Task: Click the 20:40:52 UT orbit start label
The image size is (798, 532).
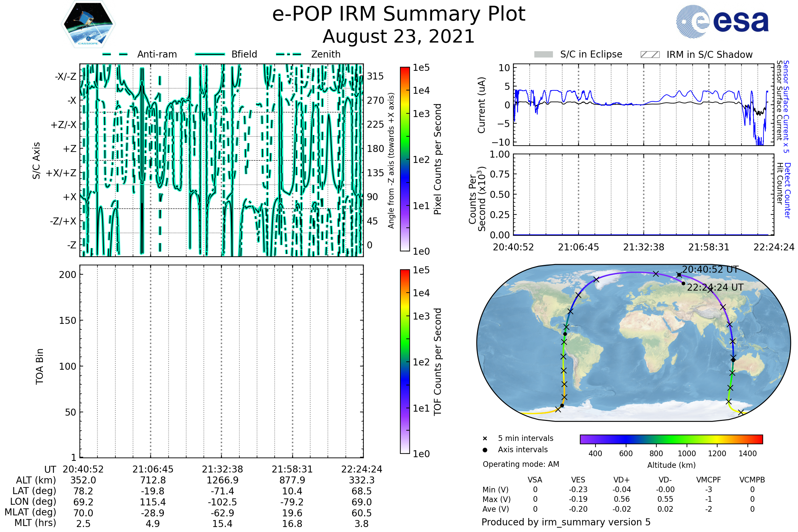Action: [x=710, y=269]
